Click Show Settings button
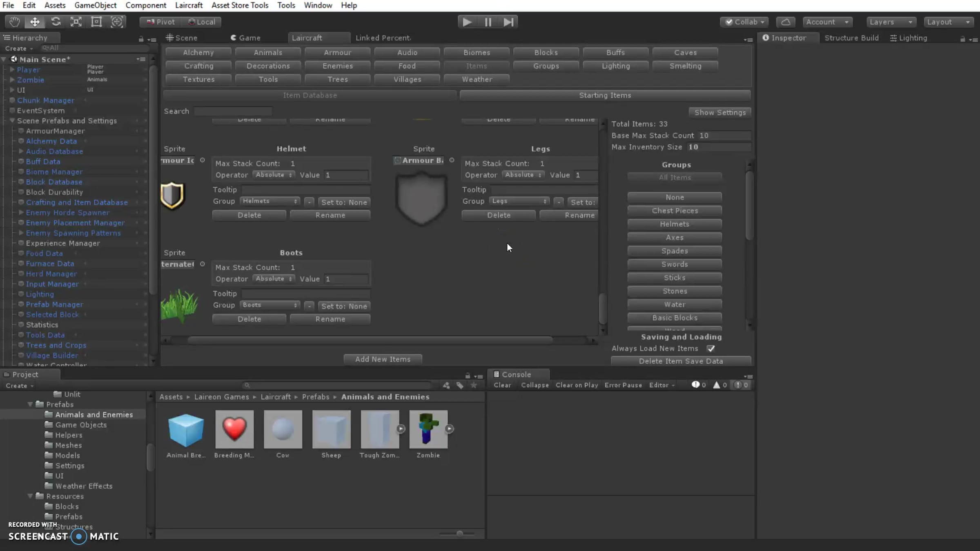Screen dimensions: 980x551 720,113
